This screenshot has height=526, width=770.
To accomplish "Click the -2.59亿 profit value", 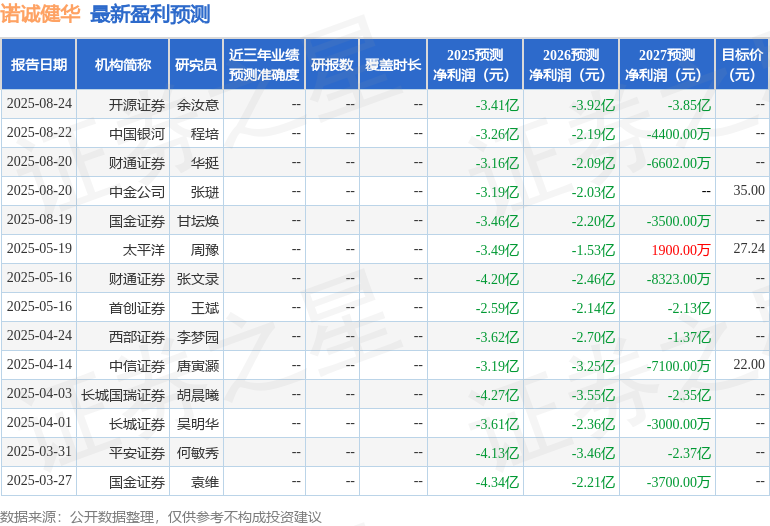I will (497, 307).
